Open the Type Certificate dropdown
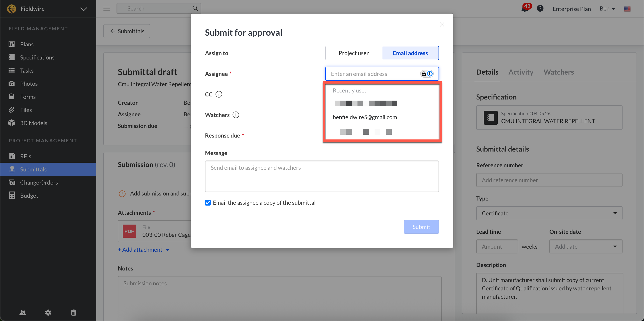Screen dimensions: 644x321 click(549, 213)
